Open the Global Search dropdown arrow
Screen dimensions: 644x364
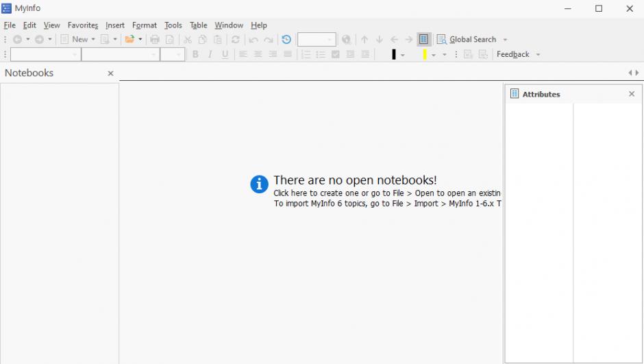505,40
